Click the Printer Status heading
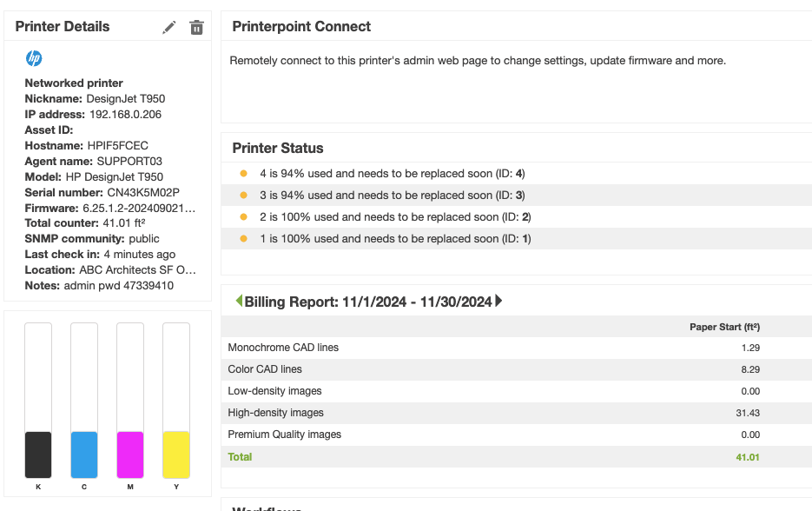This screenshot has height=511, width=812. pyautogui.click(x=278, y=149)
